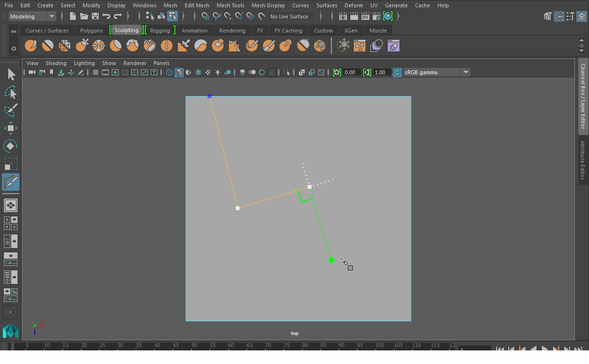Switch to the XGen shelf tab
The height and width of the screenshot is (364, 589).
coord(351,31)
